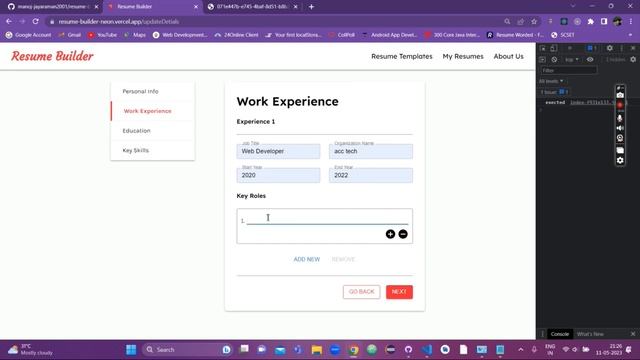Click the screen recorder camera screenshot icon

click(620, 95)
